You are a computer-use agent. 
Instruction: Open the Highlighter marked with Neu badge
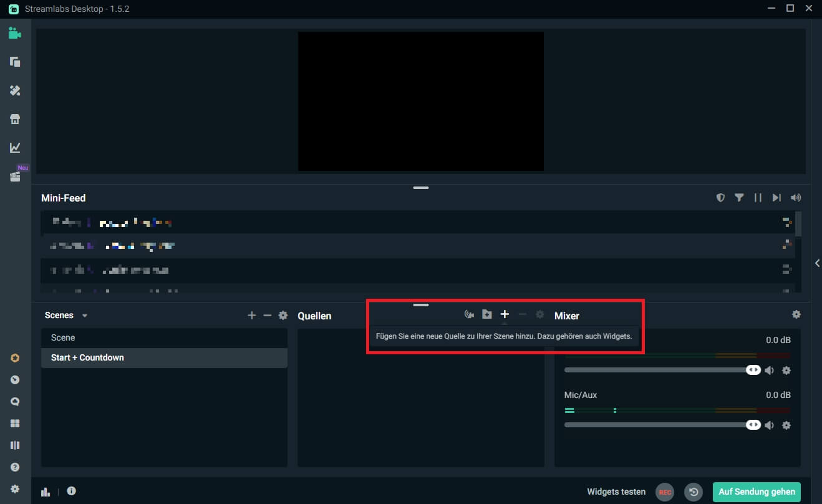[x=15, y=177]
